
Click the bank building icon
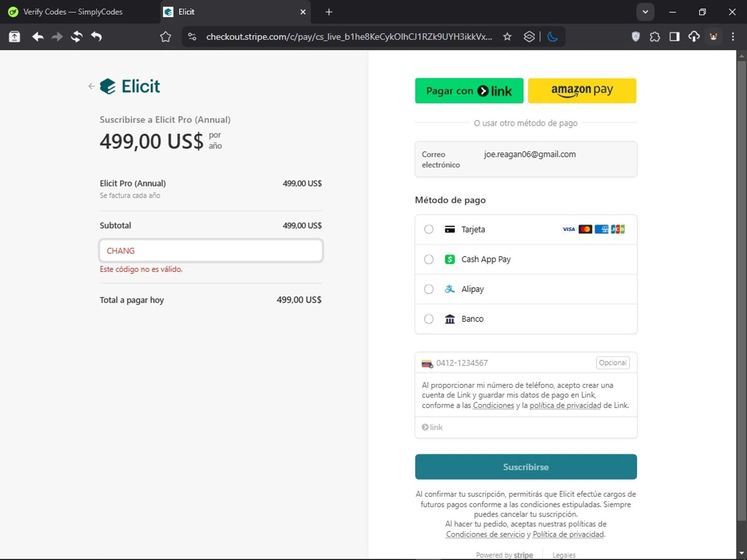[x=450, y=319]
